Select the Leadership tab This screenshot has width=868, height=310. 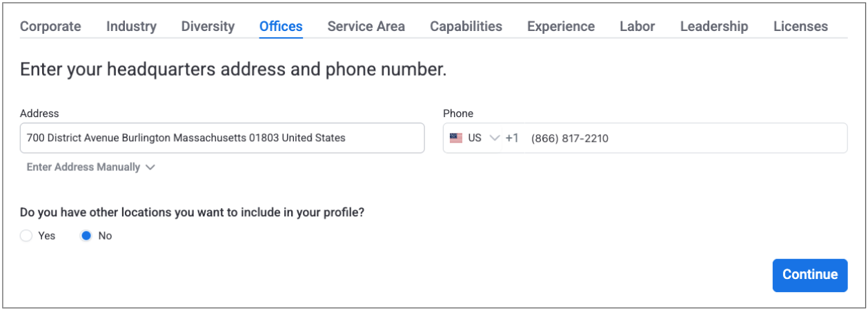pos(713,27)
